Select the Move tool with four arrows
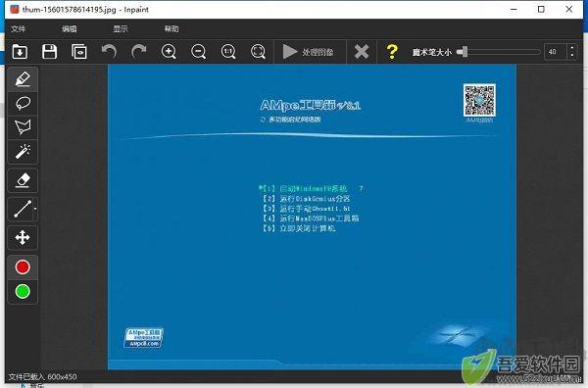Viewport: 588px width, 388px height. click(23, 238)
